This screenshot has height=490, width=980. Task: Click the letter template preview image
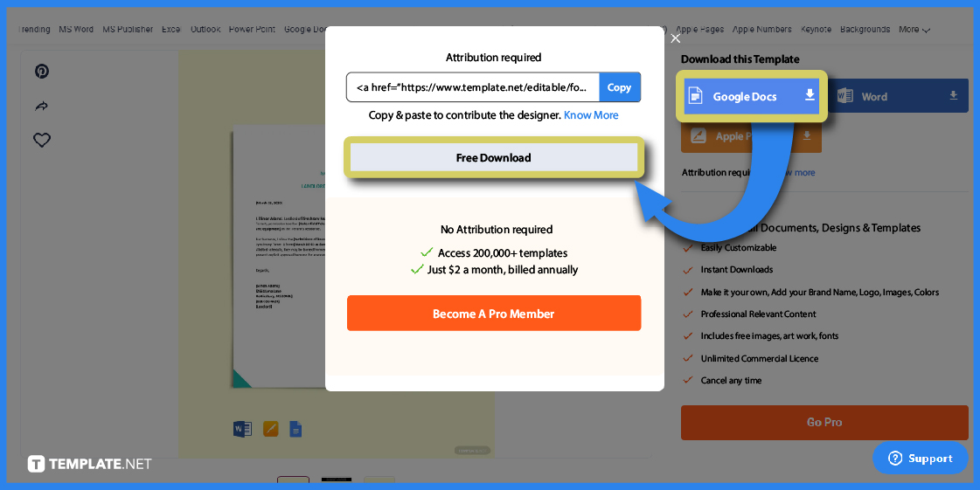[x=279, y=256]
